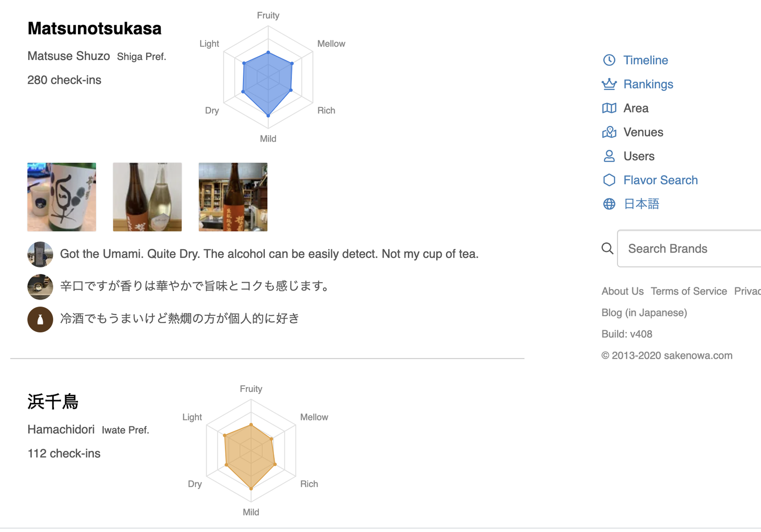
Task: Open Blog (in Japanese) link
Action: 644,313
